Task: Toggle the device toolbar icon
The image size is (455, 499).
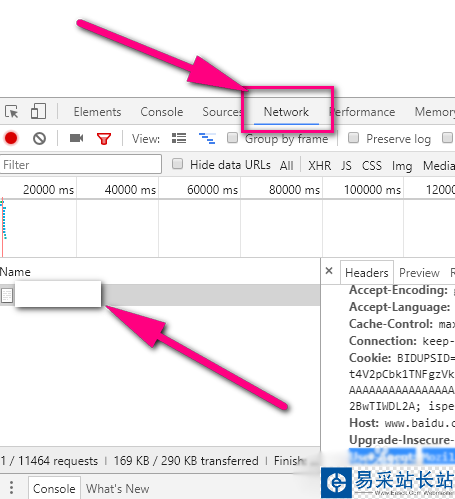Action: 38,111
